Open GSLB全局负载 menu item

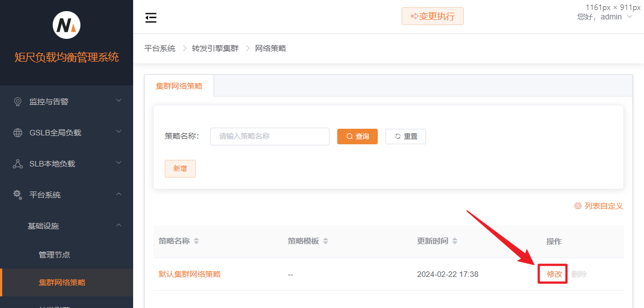click(x=67, y=133)
